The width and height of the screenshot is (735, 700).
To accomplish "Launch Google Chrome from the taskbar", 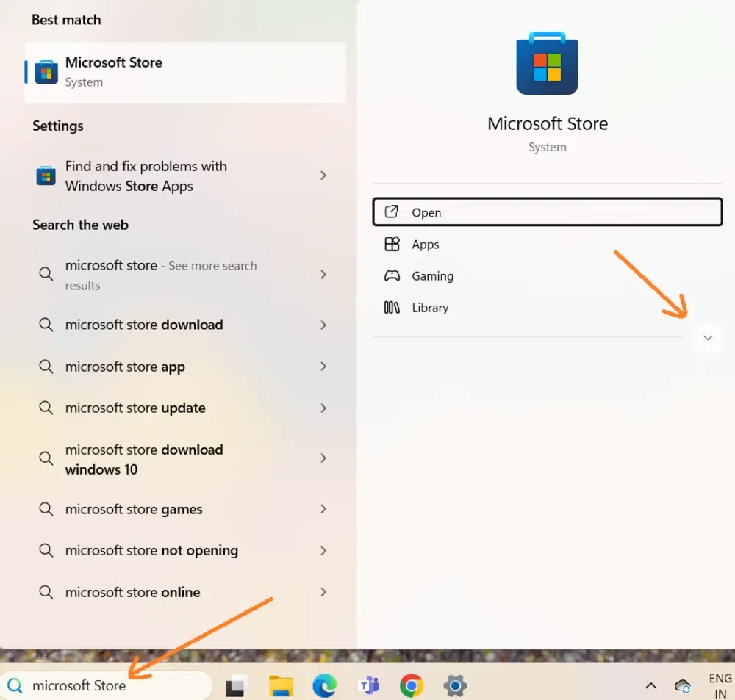I will 412,686.
